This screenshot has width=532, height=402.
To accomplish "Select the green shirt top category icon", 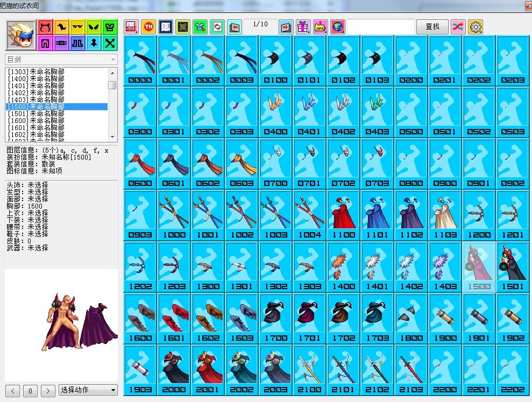I will [x=110, y=27].
